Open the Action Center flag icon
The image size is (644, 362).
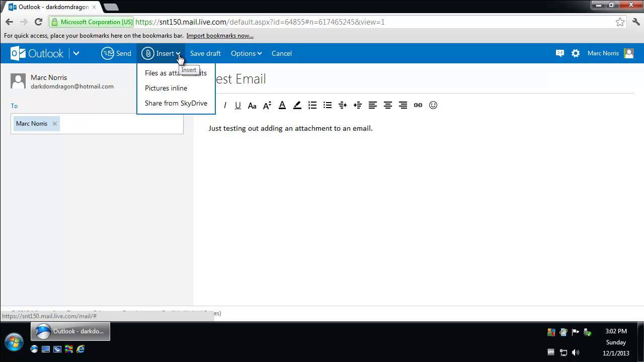[576, 332]
